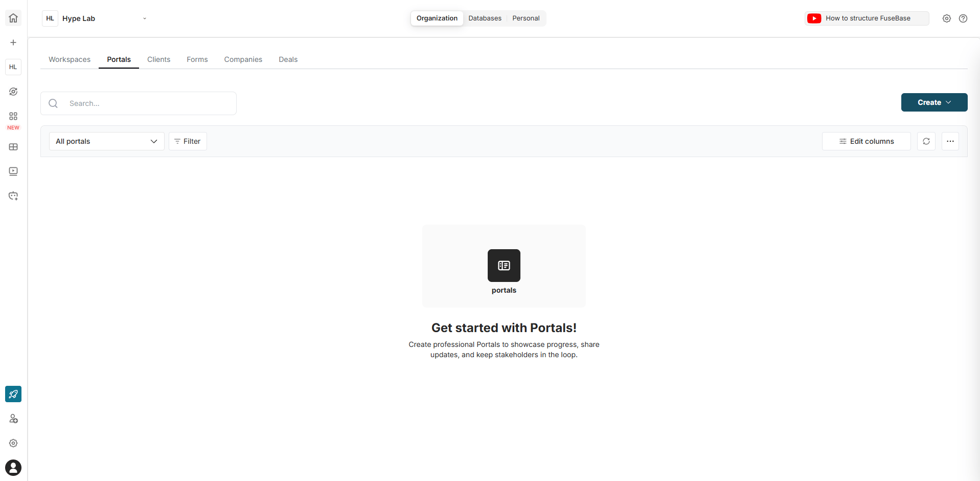The width and height of the screenshot is (980, 481).
Task: Select the HL workspace avatar in sidebar
Action: pyautogui.click(x=13, y=67)
